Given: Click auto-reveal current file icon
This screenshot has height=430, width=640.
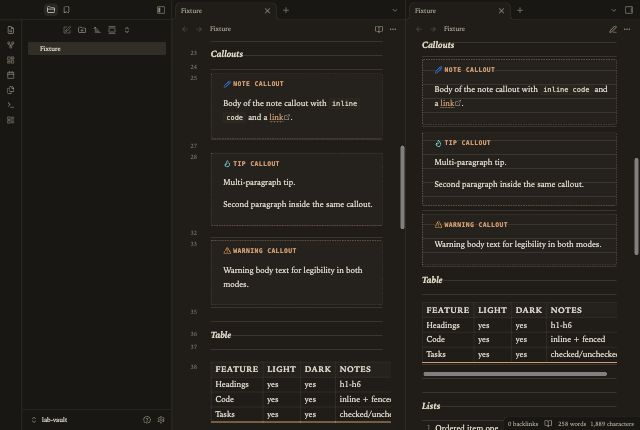Looking at the screenshot, I should (x=112, y=30).
